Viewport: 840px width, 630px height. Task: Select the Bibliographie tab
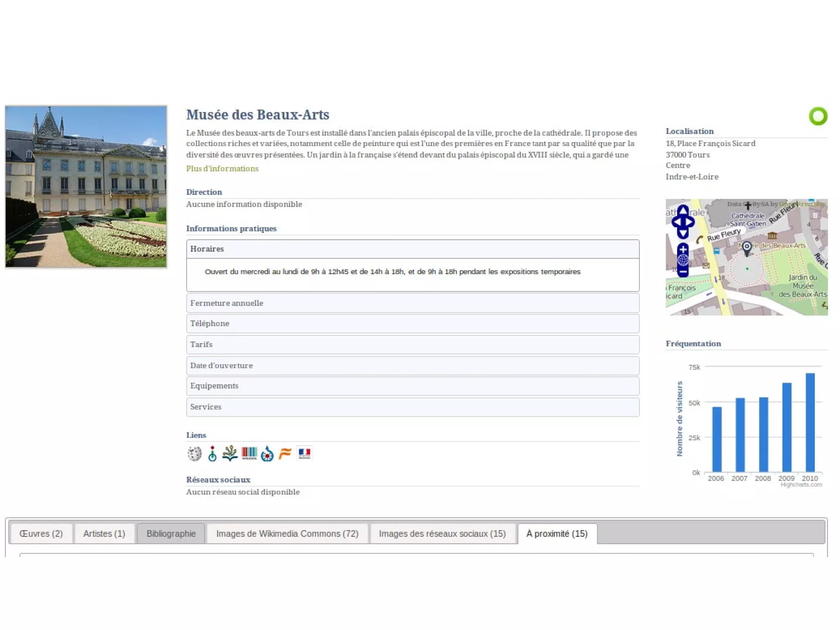pyautogui.click(x=171, y=534)
